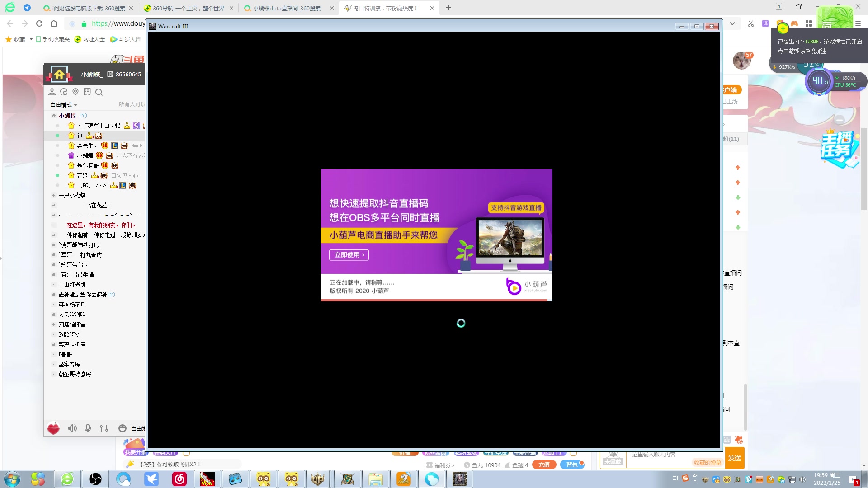Click the cat avatar with 57 badge
868x488 pixels.
coord(742,60)
